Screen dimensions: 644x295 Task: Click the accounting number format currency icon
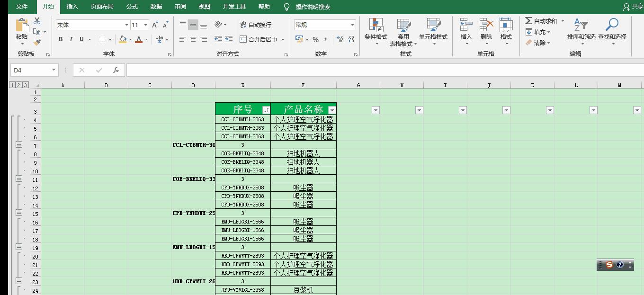pos(299,39)
